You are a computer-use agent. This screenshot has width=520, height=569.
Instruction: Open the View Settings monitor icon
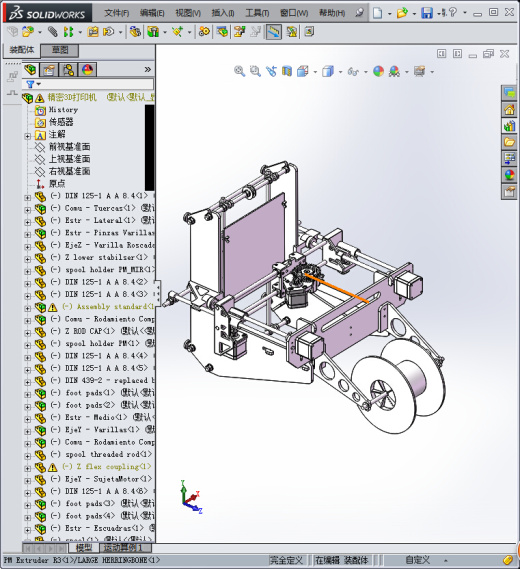[x=419, y=71]
